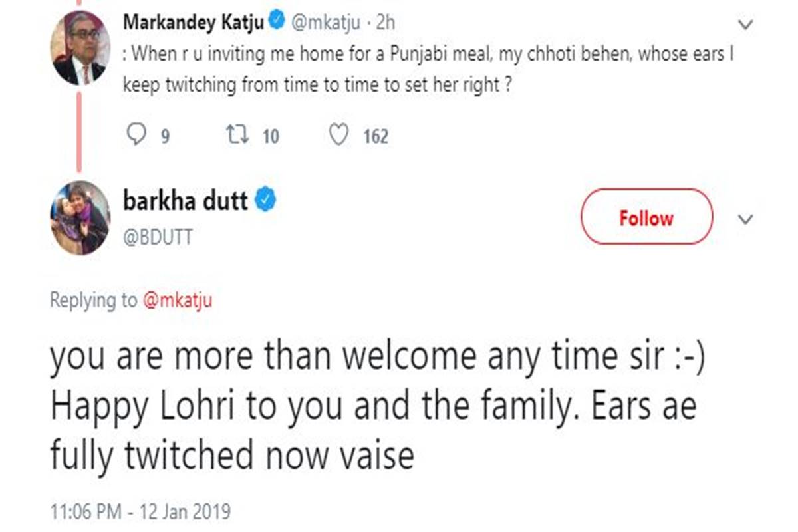Viewport: 798px width, 532px height.
Task: Like the tweet with the heart icon
Action: point(338,136)
